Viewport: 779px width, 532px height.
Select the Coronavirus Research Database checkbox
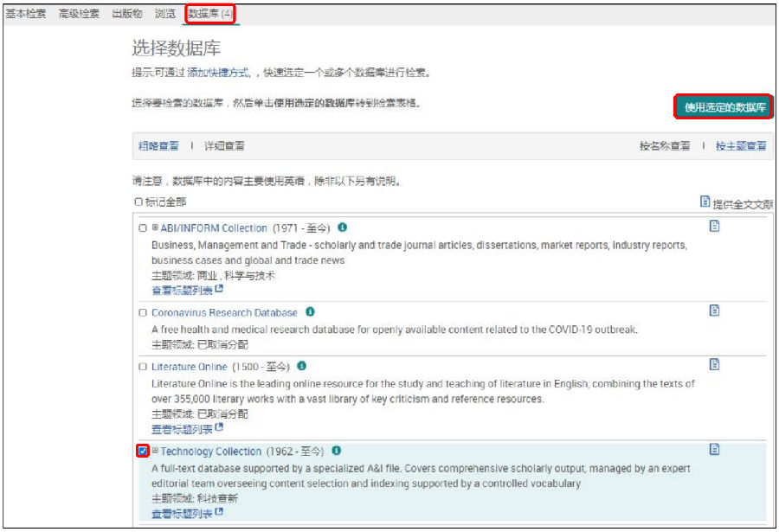pyautogui.click(x=143, y=313)
